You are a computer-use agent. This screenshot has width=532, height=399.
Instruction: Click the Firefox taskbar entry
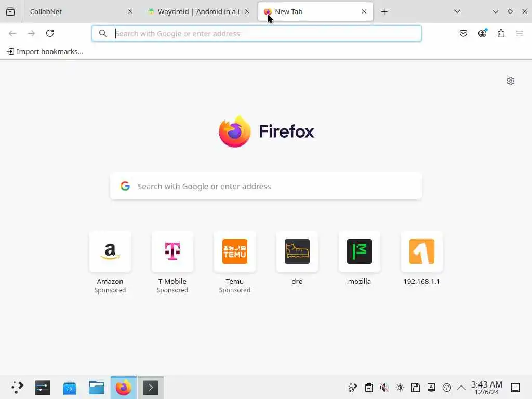coord(124,388)
